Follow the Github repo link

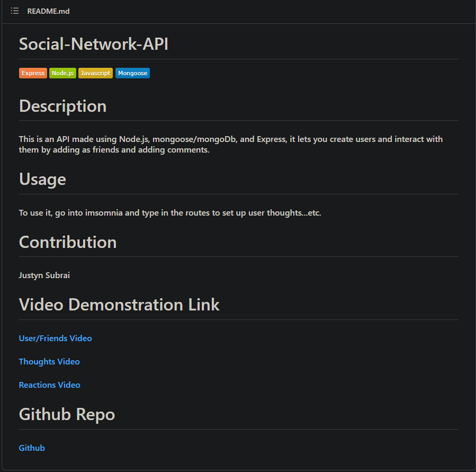[32, 448]
